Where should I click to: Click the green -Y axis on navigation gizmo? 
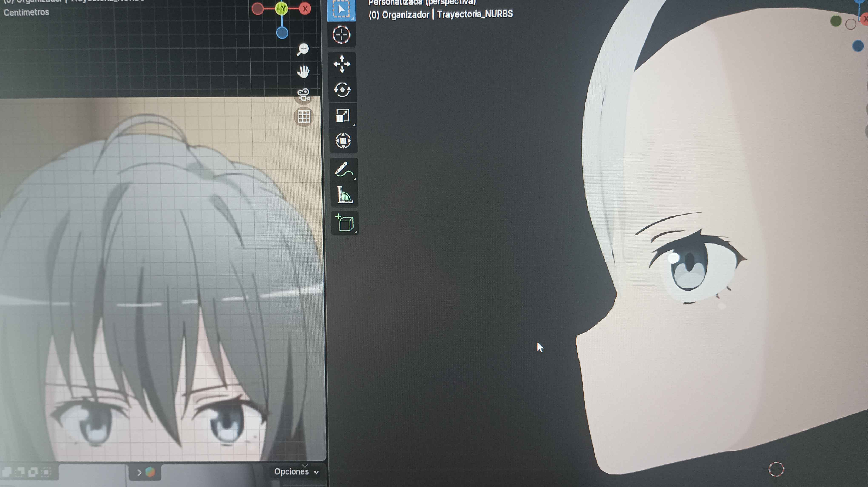click(281, 9)
